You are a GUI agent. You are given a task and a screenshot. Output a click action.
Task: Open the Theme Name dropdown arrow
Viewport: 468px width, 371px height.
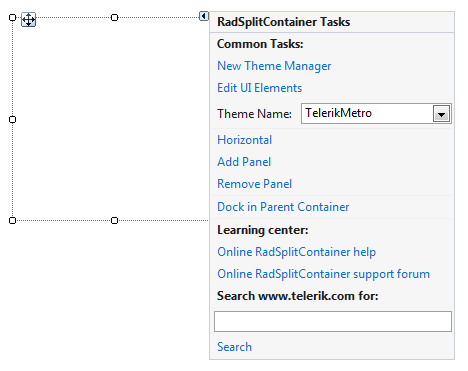[x=441, y=114]
